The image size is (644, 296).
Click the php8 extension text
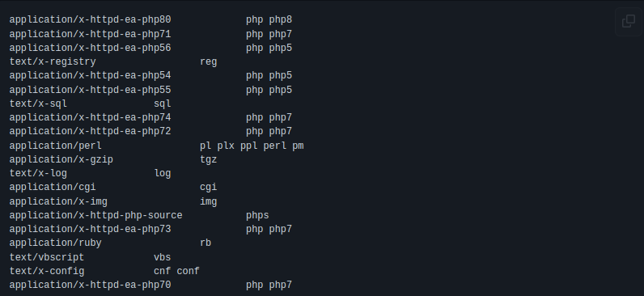[x=281, y=19]
